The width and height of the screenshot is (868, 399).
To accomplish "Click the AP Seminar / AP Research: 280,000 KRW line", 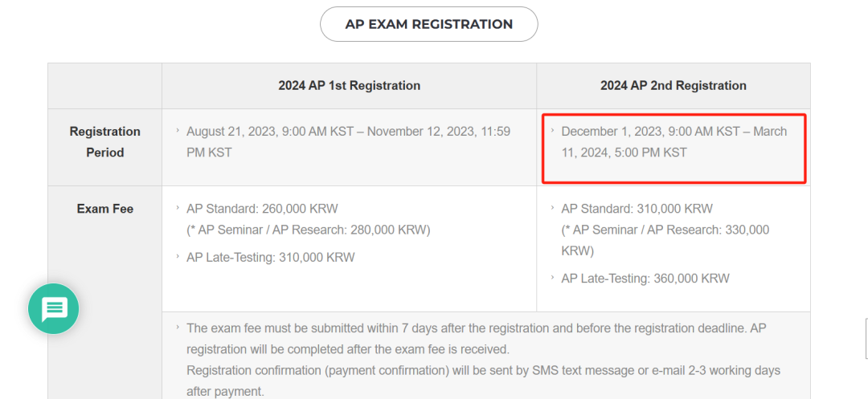I will [309, 230].
